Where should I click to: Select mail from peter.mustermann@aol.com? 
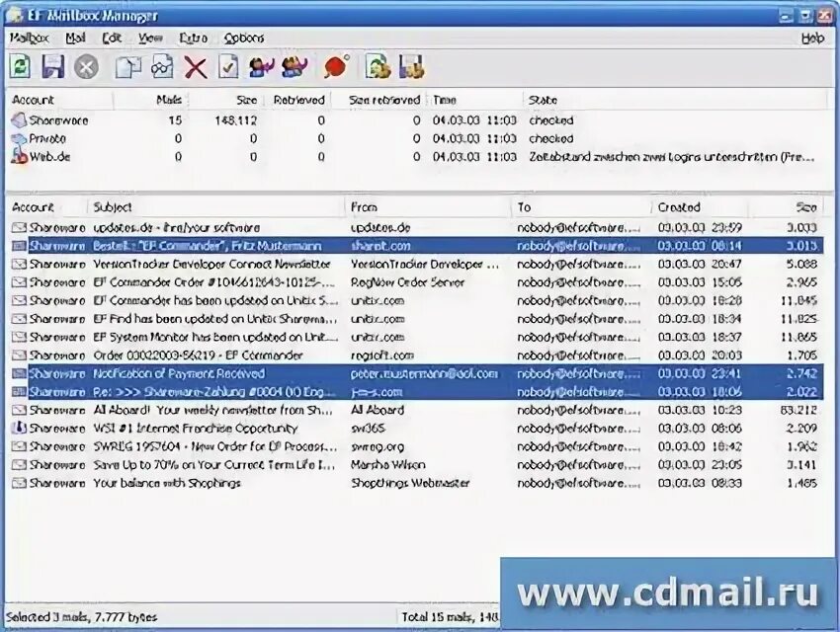(416, 373)
